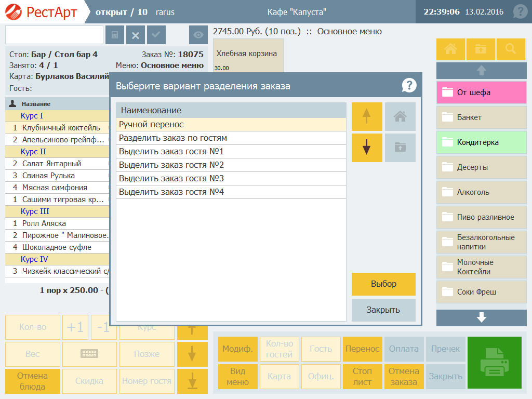Open the Банкет menu folder
The height and width of the screenshot is (399, 532).
(x=482, y=117)
